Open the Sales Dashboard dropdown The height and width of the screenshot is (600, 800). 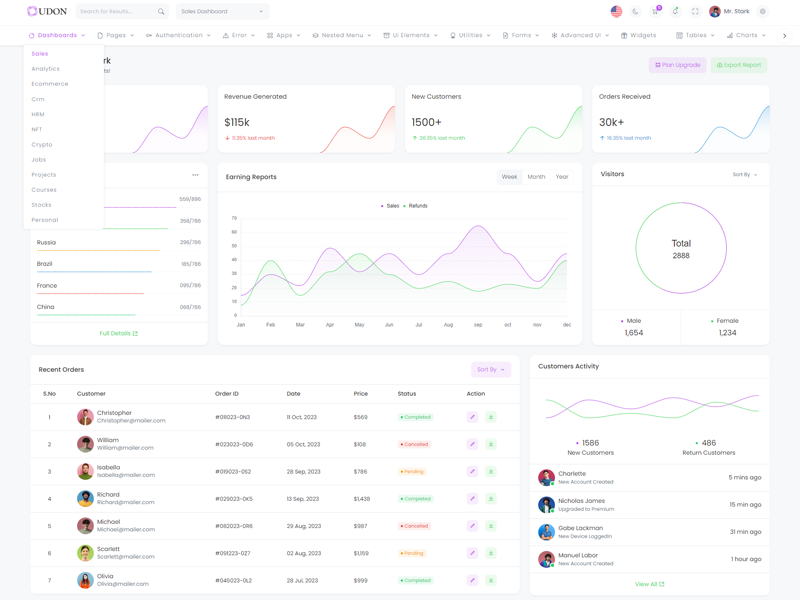pyautogui.click(x=222, y=12)
